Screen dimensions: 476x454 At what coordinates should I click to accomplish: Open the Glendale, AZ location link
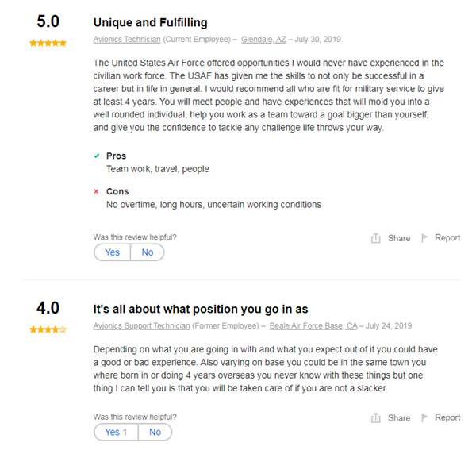[x=263, y=39]
